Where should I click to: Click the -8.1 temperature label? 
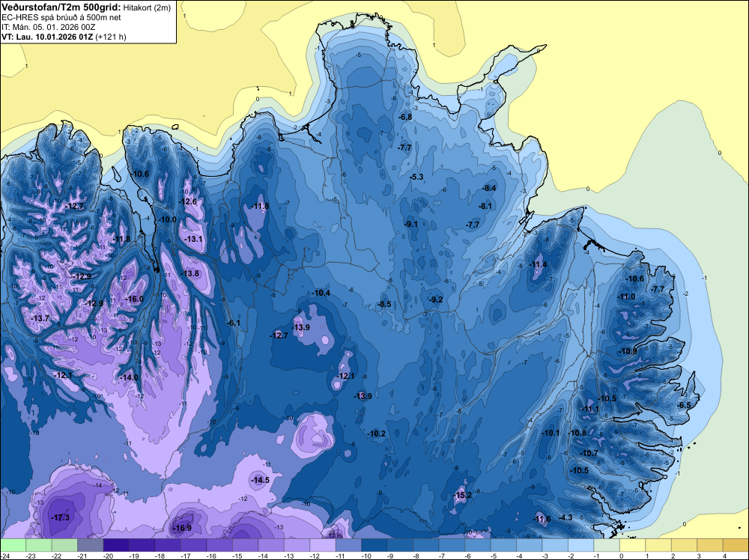tap(485, 206)
